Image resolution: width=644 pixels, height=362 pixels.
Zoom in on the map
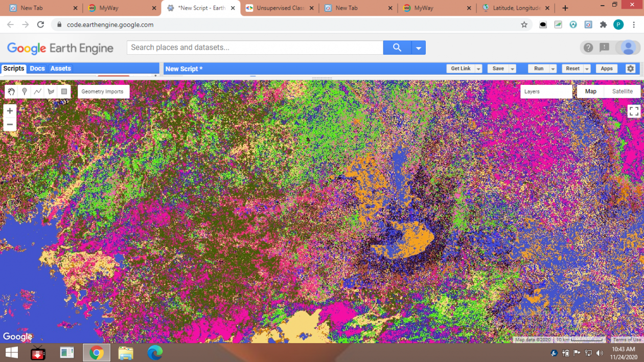[10, 111]
